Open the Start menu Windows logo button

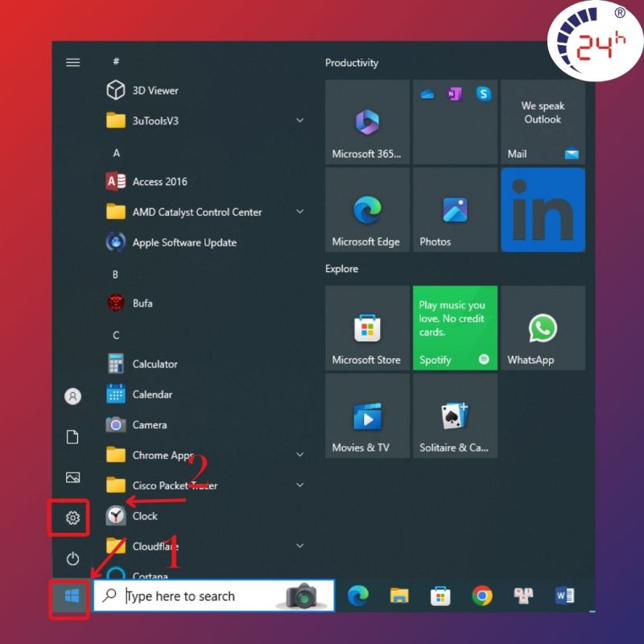(72, 596)
